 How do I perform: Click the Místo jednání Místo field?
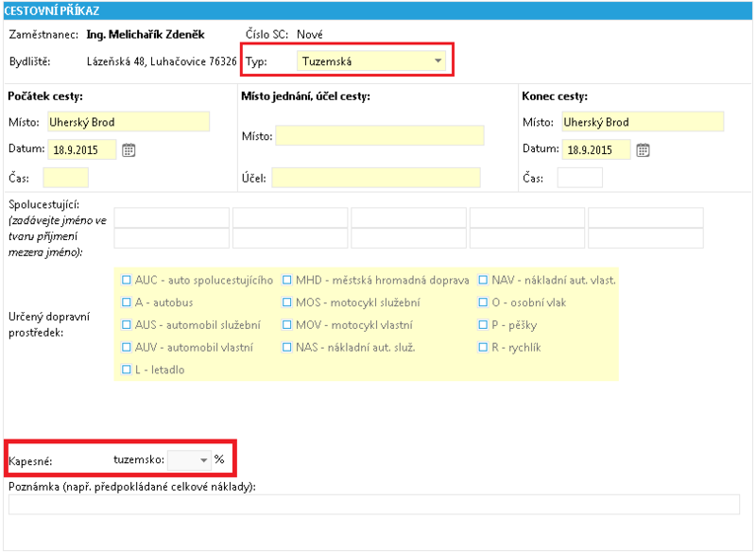point(380,136)
